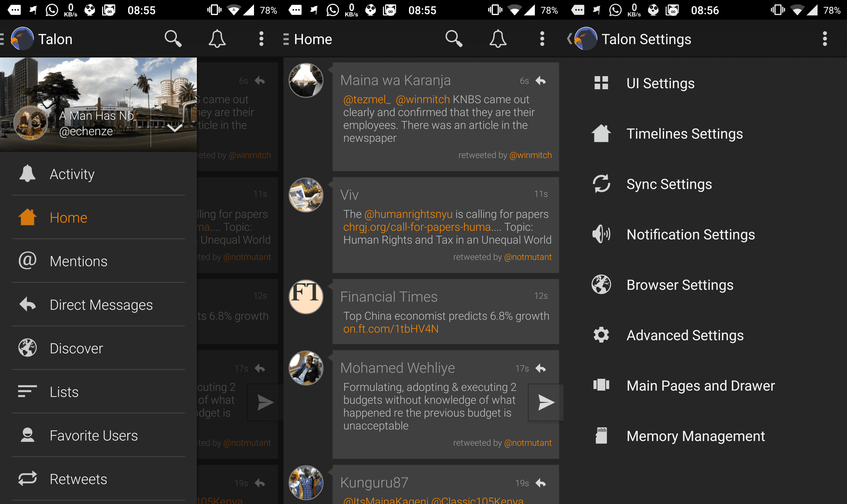Open Retweets in the drawer
This screenshot has height=504, width=847.
click(98, 479)
